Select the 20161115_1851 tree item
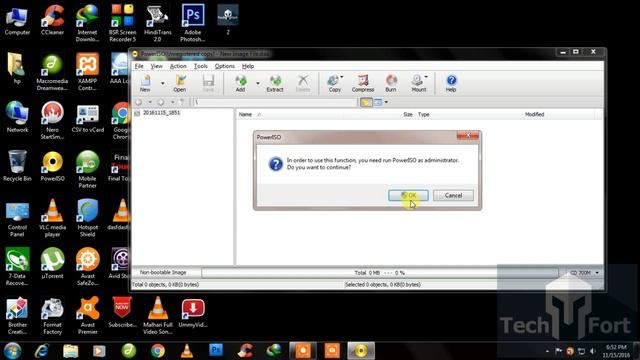Viewport: 640px width, 360px height. [161, 113]
